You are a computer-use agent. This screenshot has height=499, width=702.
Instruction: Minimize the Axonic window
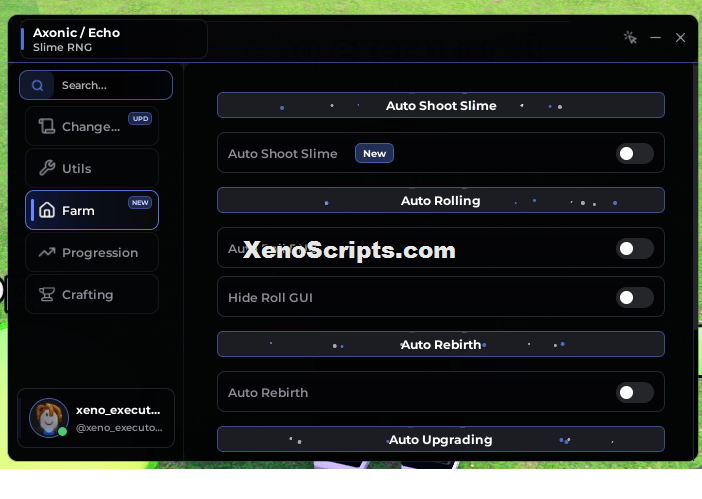[655, 38]
